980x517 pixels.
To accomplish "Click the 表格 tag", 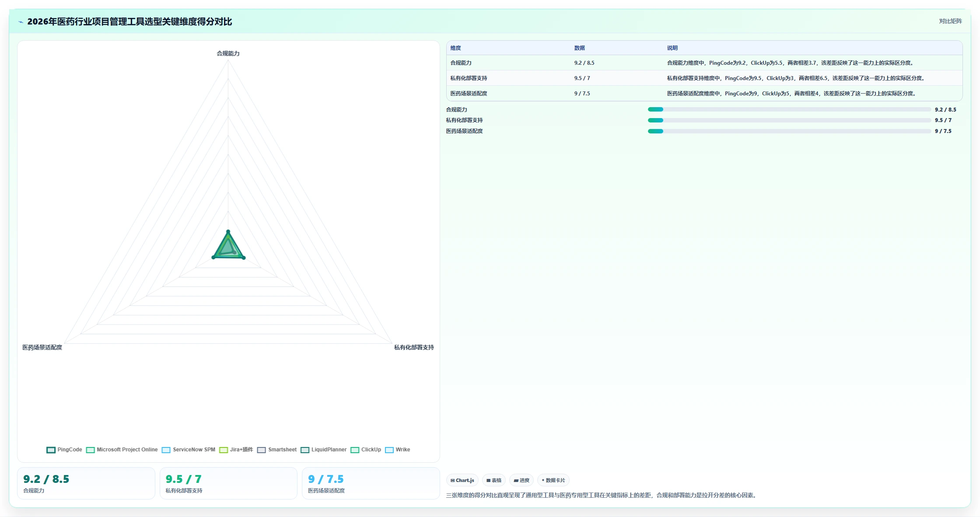I will pyautogui.click(x=494, y=480).
